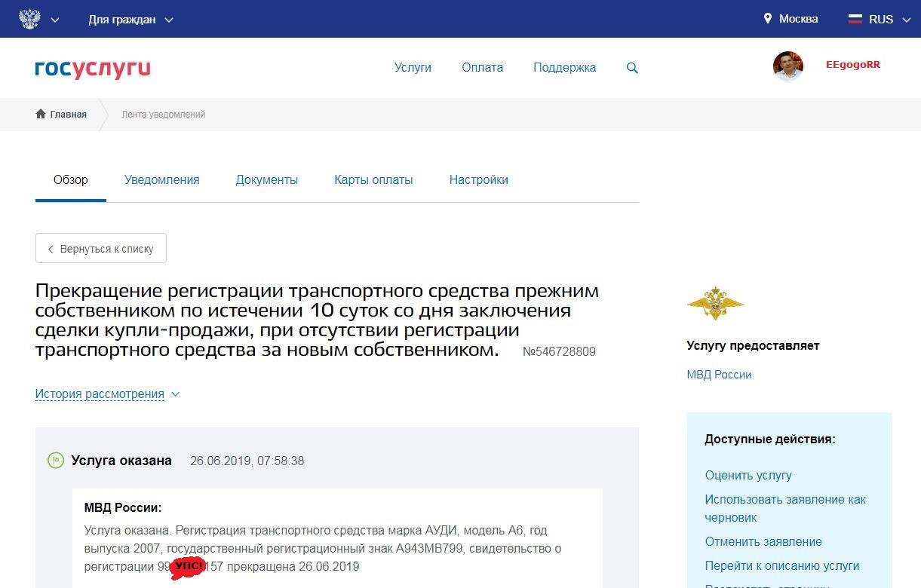Viewport: 921px width, 588px height.
Task: Click the 'МВД России:' message heading
Action: tap(123, 507)
